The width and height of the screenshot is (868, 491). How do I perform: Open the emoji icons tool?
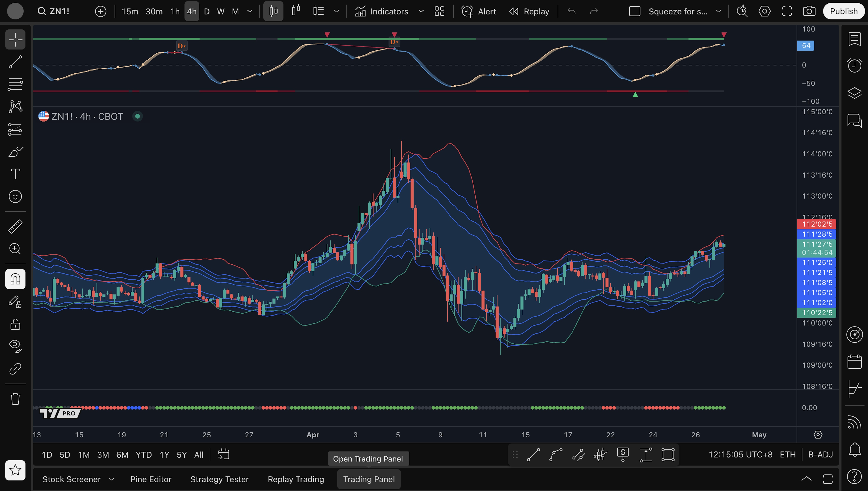point(15,196)
